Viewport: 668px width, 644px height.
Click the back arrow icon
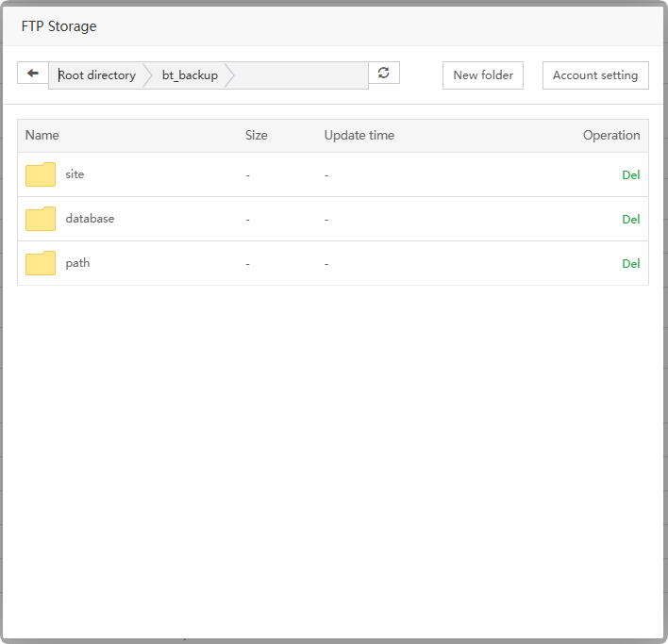pos(33,74)
